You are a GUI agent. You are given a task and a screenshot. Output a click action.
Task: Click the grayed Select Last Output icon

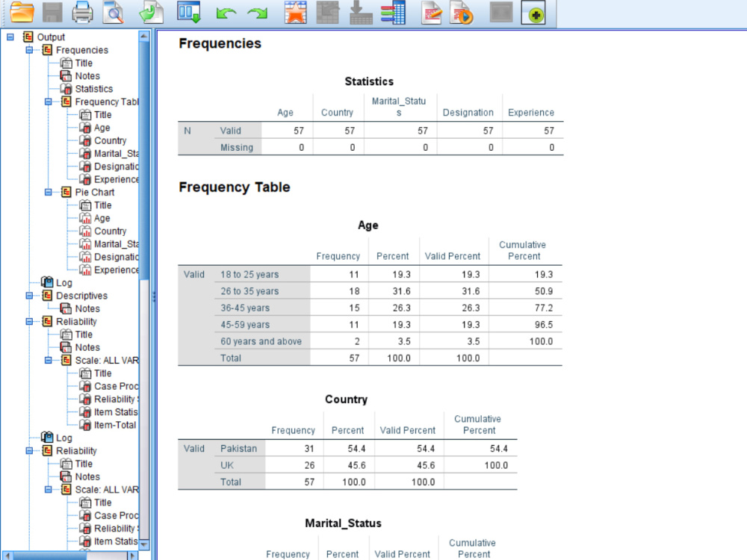[501, 13]
